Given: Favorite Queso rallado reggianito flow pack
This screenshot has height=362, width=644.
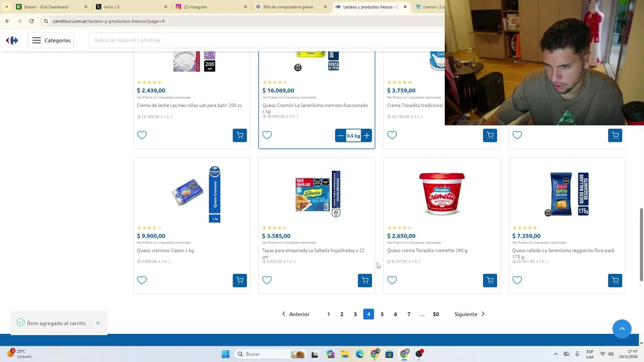Looking at the screenshot, I should tap(517, 280).
